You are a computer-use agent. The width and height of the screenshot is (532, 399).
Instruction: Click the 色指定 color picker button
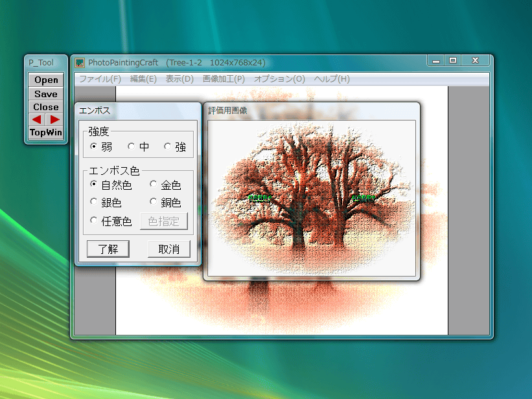point(164,222)
